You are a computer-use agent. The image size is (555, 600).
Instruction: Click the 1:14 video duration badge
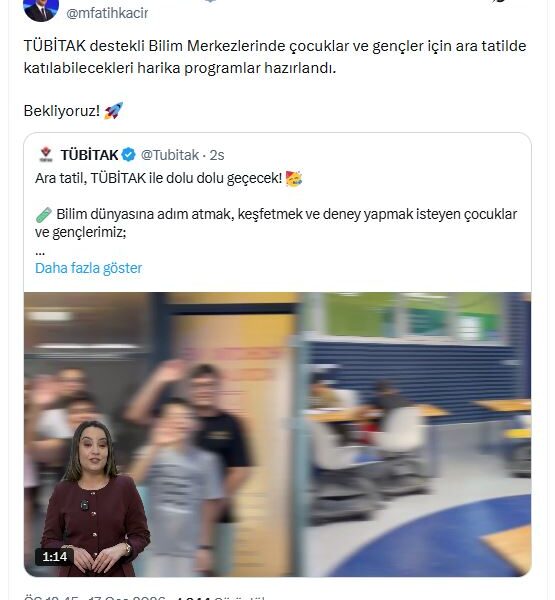[54, 556]
